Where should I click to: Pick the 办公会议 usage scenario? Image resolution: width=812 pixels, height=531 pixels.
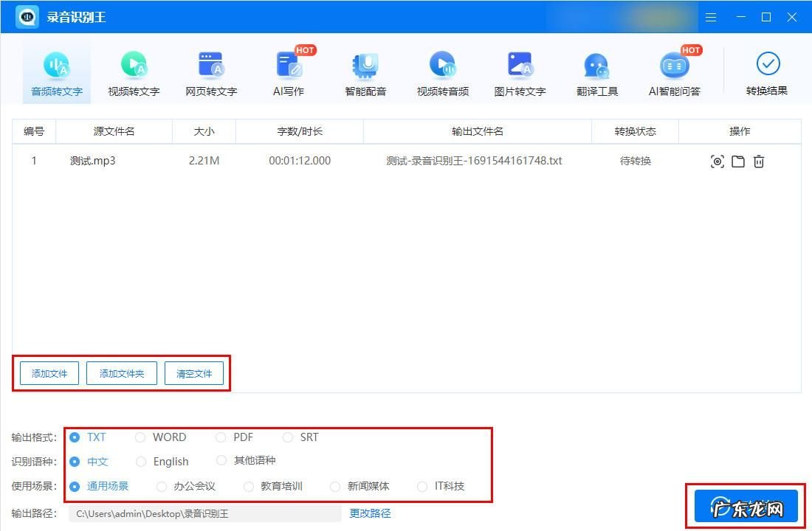(162, 487)
